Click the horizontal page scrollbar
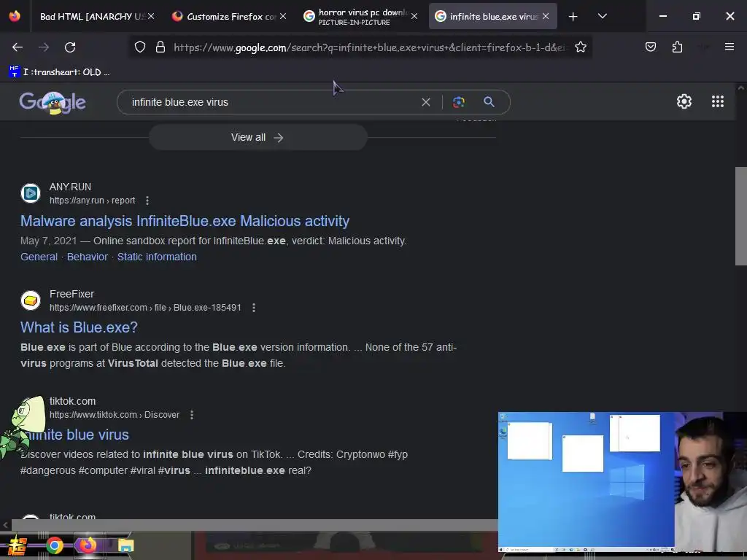The width and height of the screenshot is (747, 560). click(254, 525)
